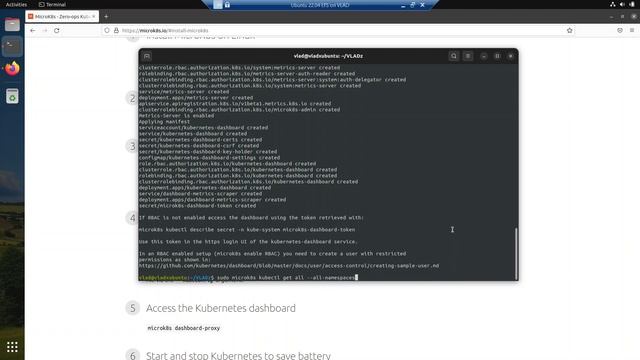
Task: Click the pin icon on the VM toolbar
Action: 218,5
